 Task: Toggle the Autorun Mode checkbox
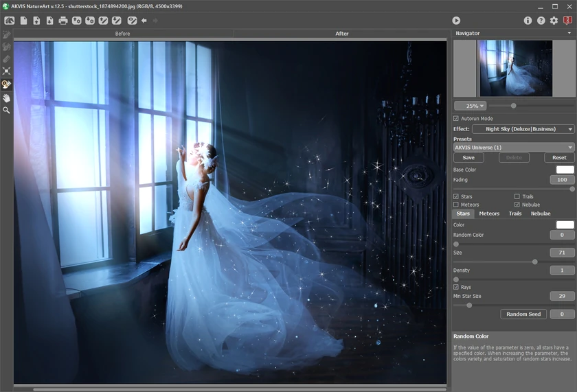click(x=456, y=118)
